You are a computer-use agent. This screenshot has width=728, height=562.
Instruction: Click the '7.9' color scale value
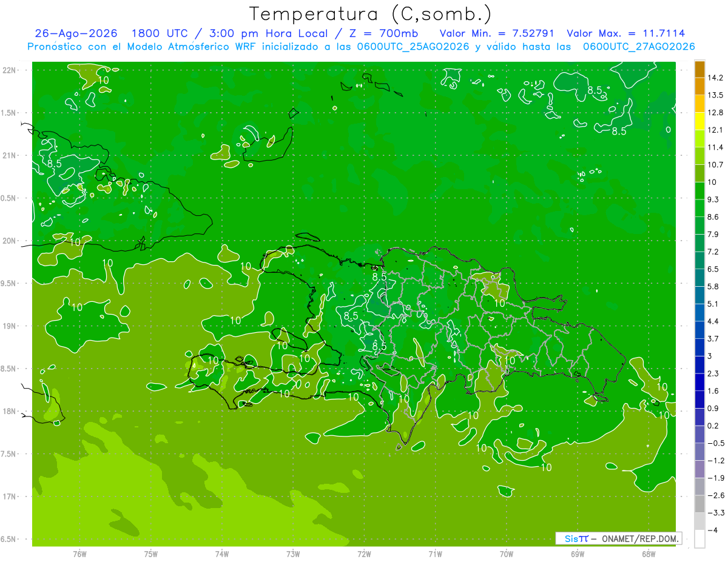pyautogui.click(x=713, y=234)
